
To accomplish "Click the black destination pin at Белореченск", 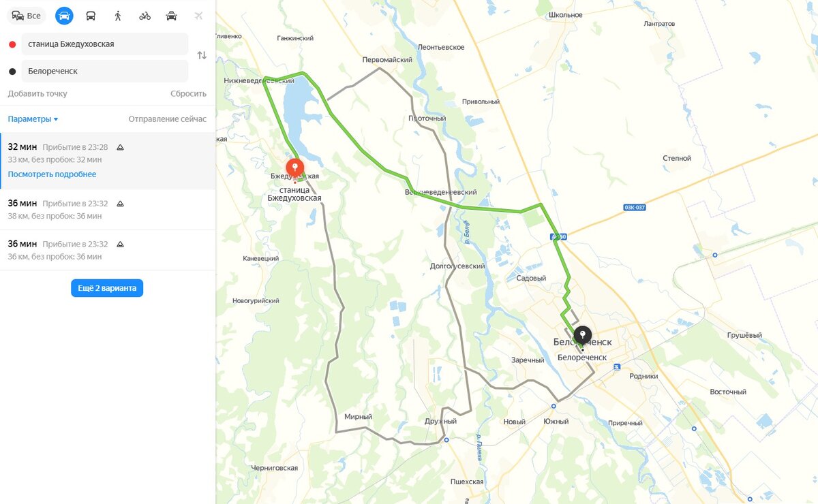I will point(582,336).
